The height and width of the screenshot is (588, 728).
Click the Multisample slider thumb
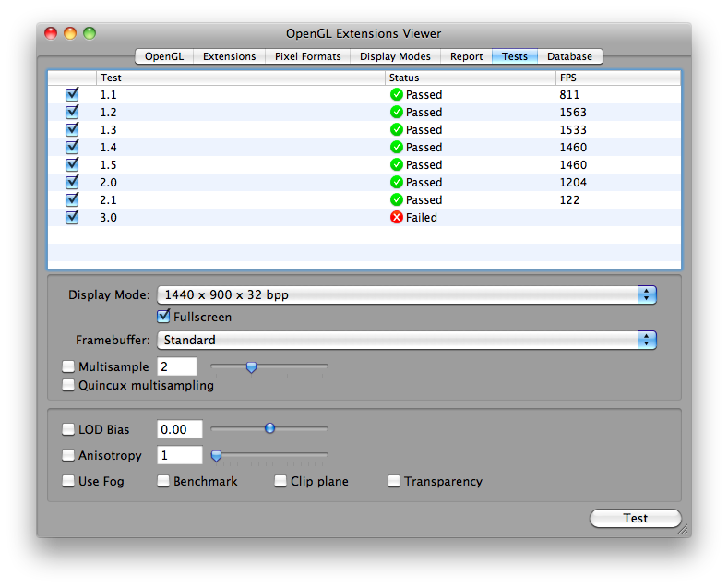coord(251,367)
